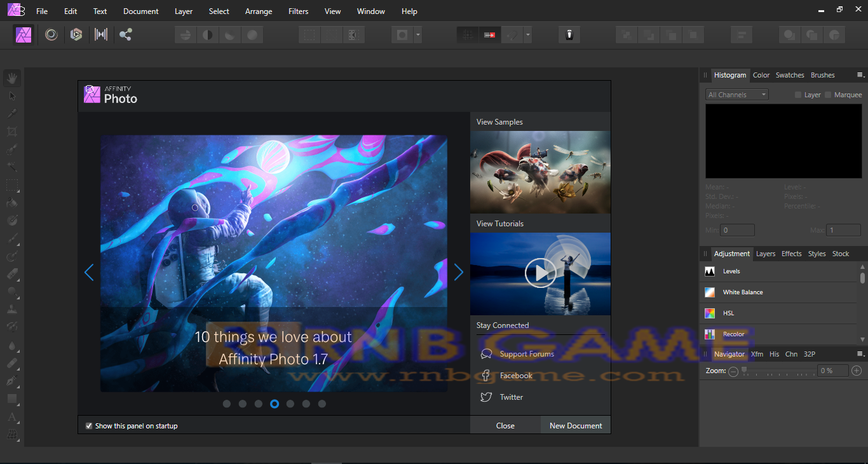The height and width of the screenshot is (464, 868).
Task: Switch to the Swatches tab
Action: [790, 75]
